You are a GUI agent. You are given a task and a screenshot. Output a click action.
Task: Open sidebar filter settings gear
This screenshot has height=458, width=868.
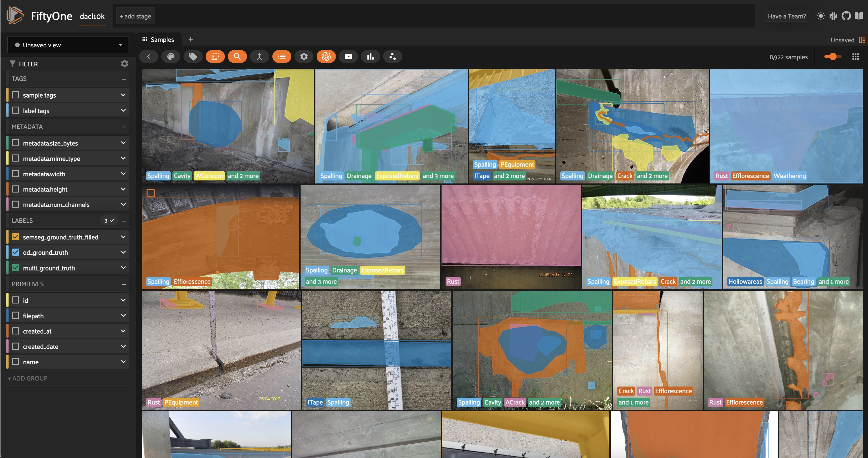pyautogui.click(x=124, y=64)
